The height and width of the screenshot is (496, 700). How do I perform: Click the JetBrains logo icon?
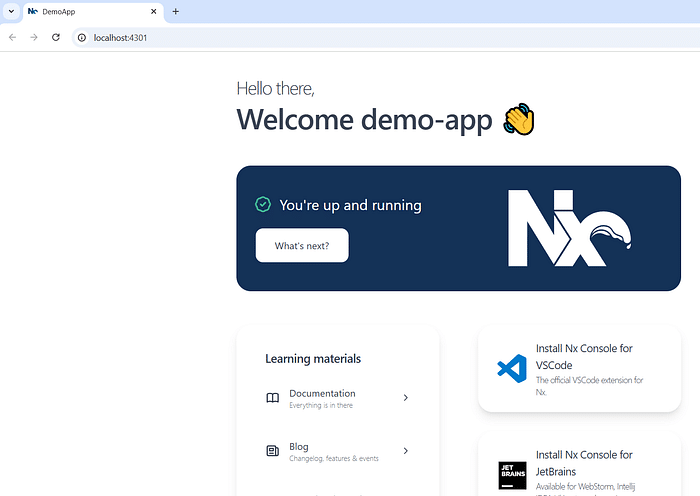[512, 475]
